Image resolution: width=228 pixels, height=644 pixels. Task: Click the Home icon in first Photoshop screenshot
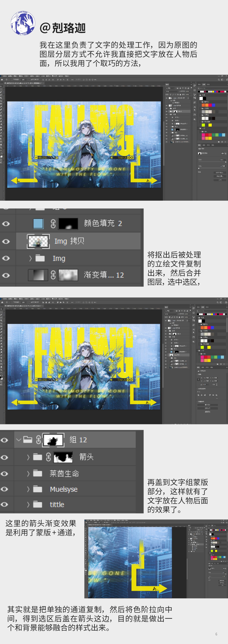[2, 79]
